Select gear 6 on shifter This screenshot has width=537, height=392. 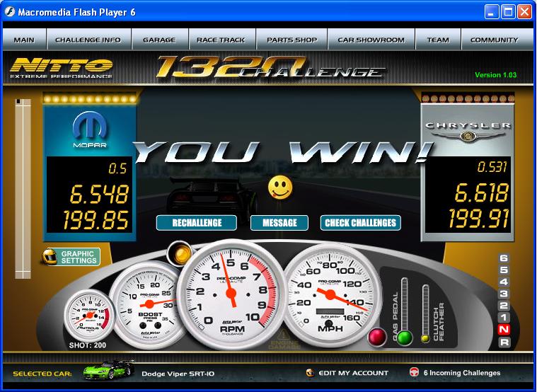(504, 258)
